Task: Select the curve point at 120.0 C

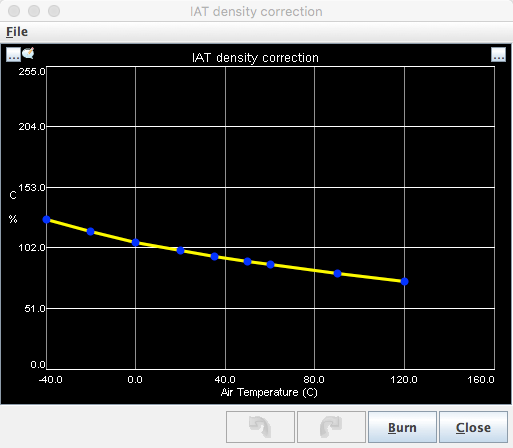Action: (404, 282)
